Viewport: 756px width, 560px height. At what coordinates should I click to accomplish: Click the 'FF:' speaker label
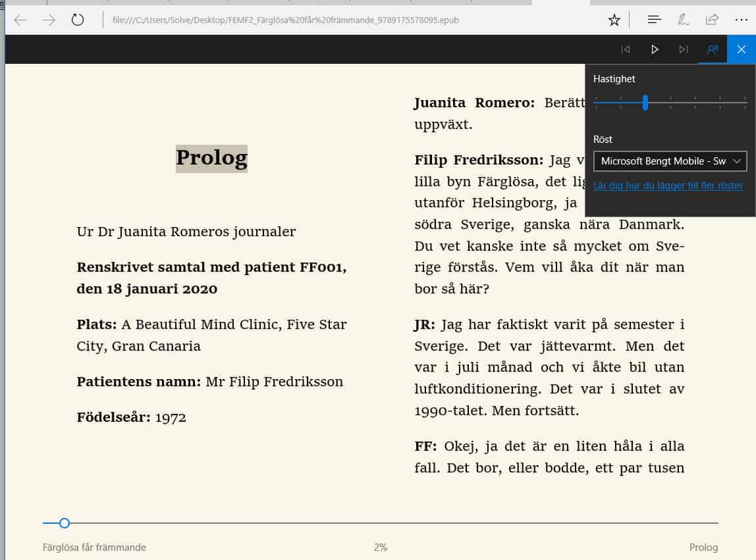425,446
